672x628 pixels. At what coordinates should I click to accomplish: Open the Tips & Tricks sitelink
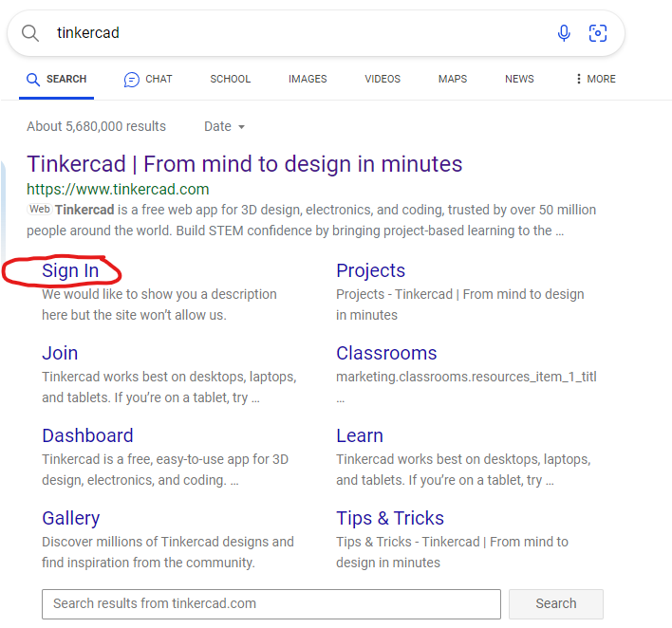pos(390,518)
